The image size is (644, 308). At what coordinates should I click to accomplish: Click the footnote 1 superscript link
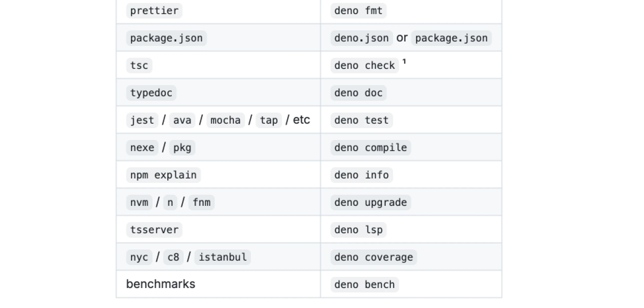click(x=404, y=61)
